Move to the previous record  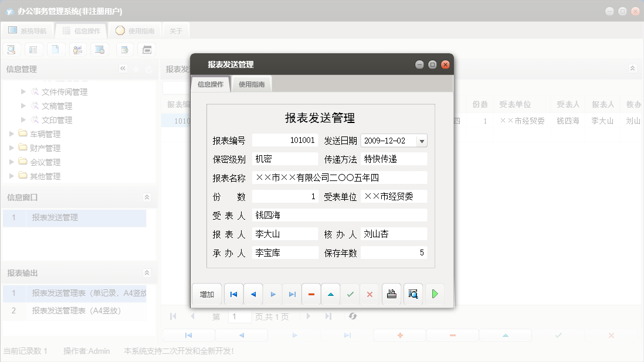tap(252, 294)
